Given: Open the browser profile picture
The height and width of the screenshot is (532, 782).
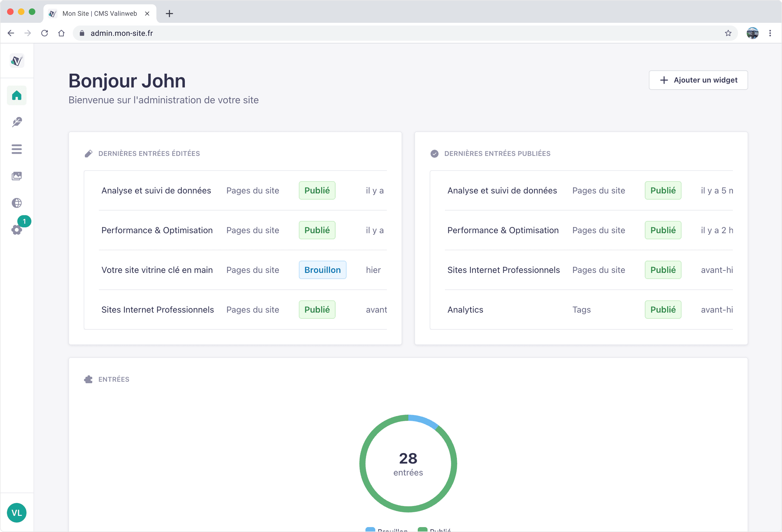Looking at the screenshot, I should click(753, 33).
